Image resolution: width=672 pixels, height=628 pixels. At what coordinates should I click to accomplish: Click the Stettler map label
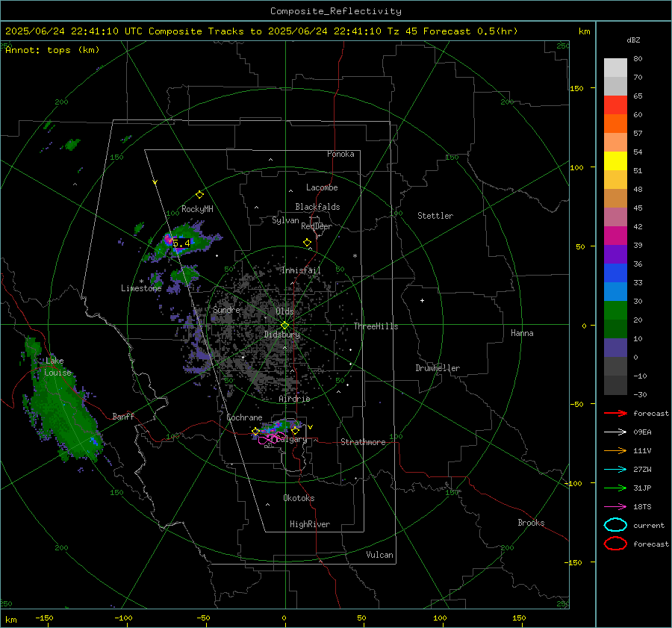tap(435, 216)
